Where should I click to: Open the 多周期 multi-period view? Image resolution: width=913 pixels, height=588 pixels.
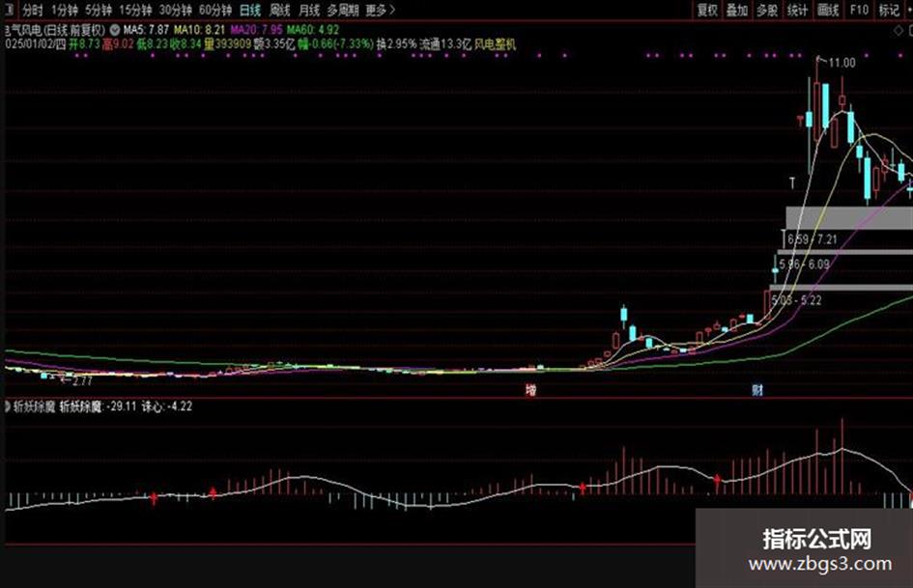click(342, 10)
